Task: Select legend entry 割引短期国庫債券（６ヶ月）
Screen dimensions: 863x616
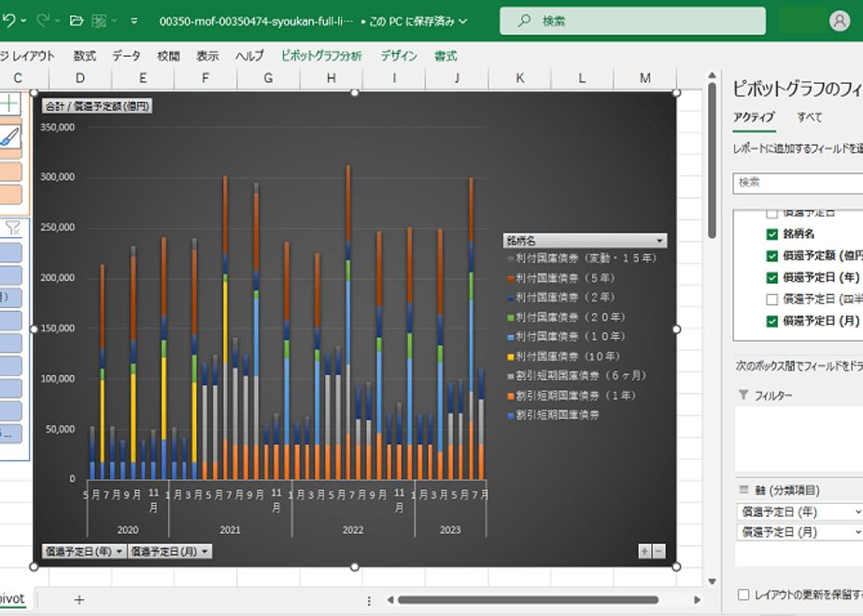Action: tap(575, 375)
